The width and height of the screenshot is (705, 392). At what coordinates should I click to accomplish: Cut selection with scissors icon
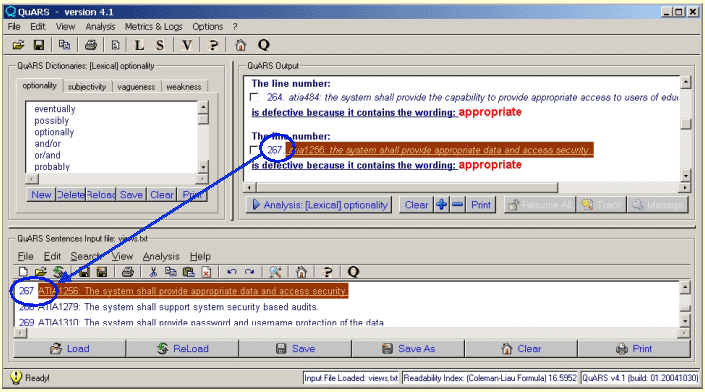coord(153,272)
